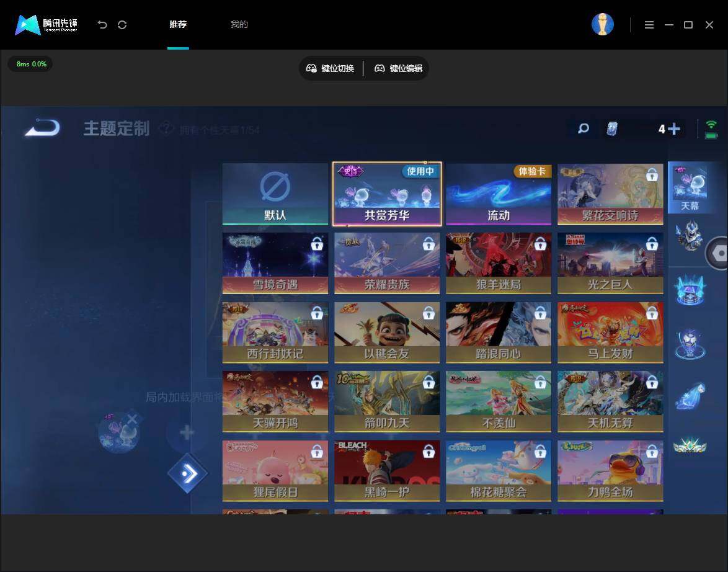
Task: Click the lock icon on 繁花交响诗
Action: [651, 175]
